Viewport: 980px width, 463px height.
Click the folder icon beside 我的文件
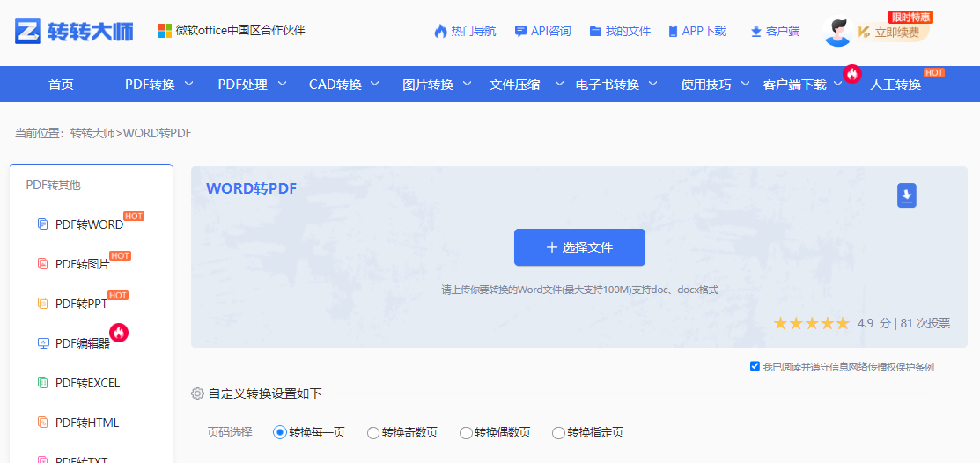(x=595, y=31)
